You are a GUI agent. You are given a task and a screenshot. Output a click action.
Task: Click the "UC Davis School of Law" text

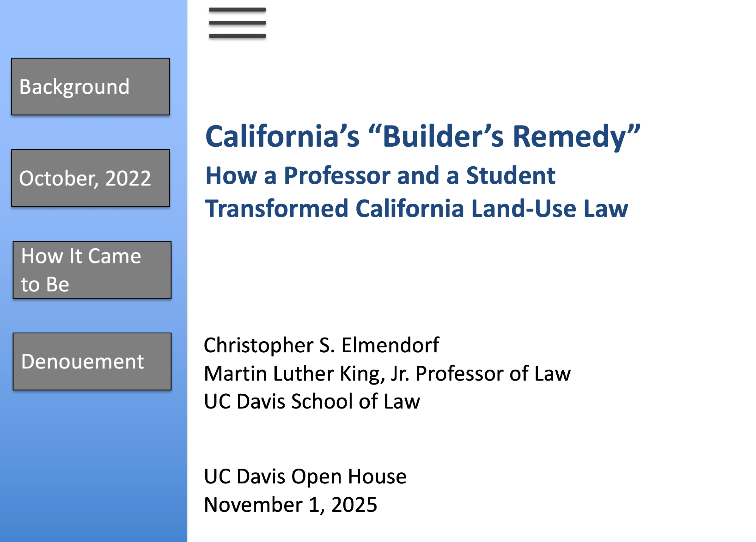click(312, 401)
